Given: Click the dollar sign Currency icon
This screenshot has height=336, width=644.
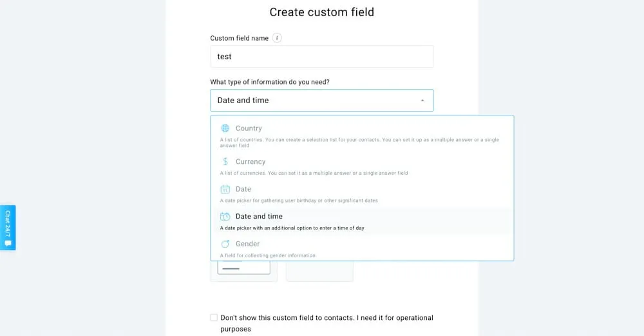Looking at the screenshot, I should coord(225,162).
